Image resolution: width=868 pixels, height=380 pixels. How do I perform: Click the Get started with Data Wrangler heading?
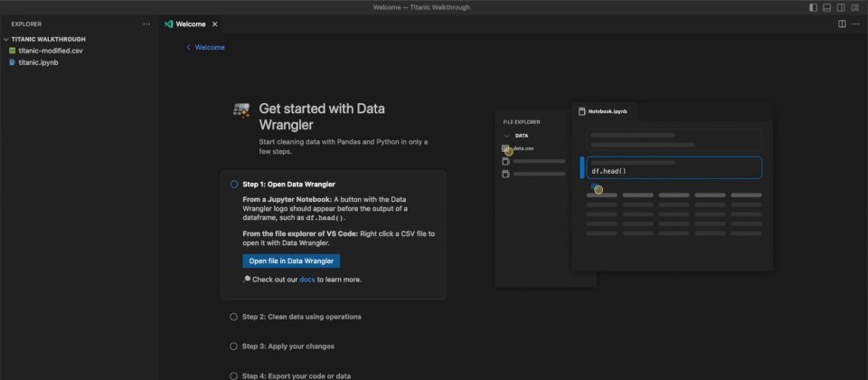tap(322, 117)
